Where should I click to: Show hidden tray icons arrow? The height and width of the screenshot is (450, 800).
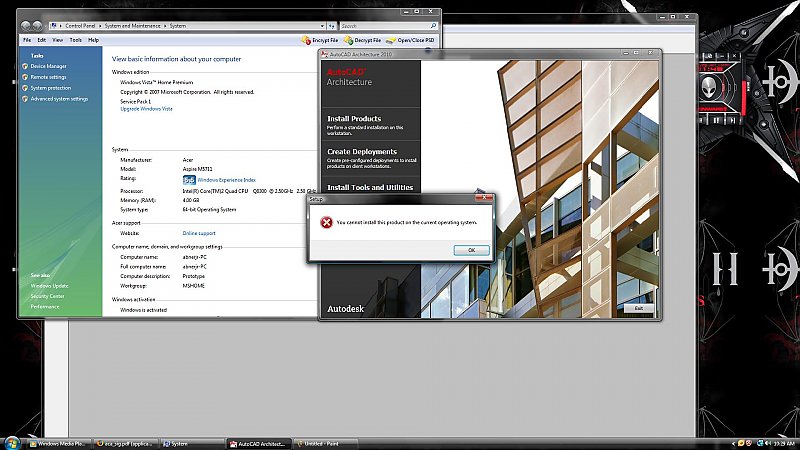(x=733, y=444)
